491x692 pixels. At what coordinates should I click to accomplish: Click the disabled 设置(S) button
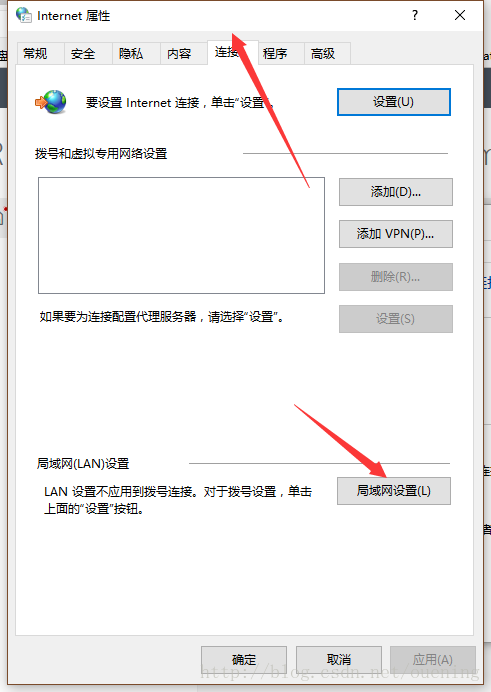[x=396, y=319]
